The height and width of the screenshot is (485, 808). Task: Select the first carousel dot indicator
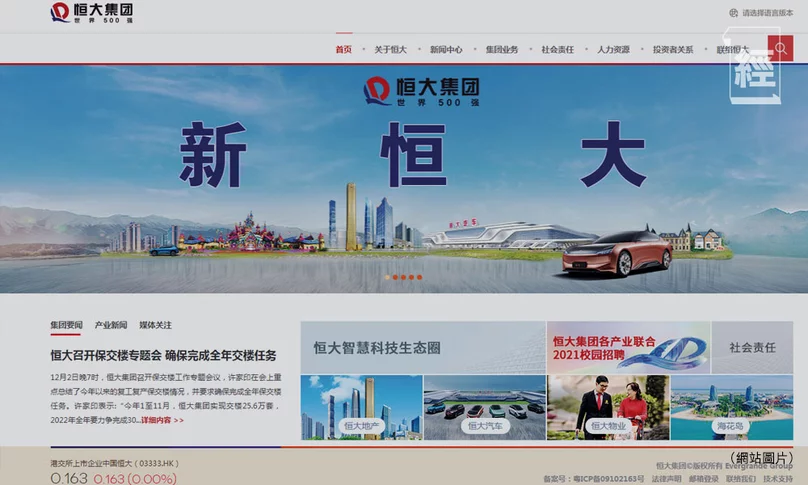pyautogui.click(x=388, y=277)
